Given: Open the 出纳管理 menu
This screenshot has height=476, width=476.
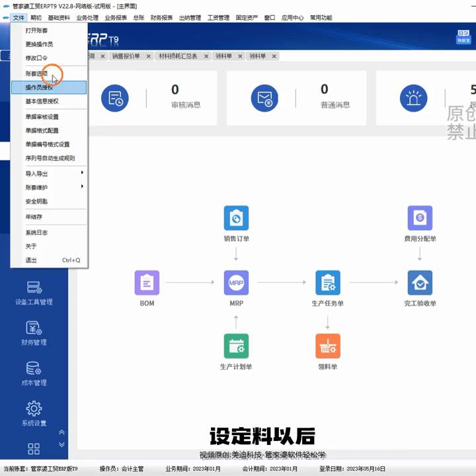Looking at the screenshot, I should 190,18.
